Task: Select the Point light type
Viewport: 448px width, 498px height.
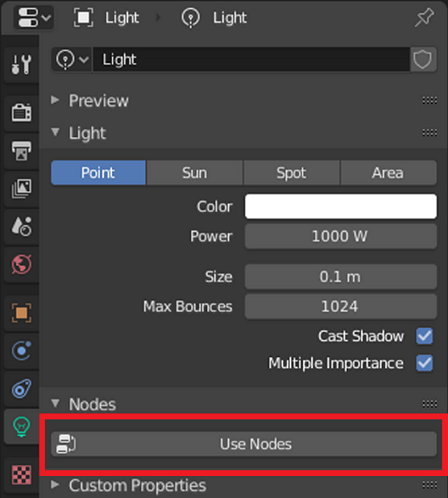Action: pos(98,173)
